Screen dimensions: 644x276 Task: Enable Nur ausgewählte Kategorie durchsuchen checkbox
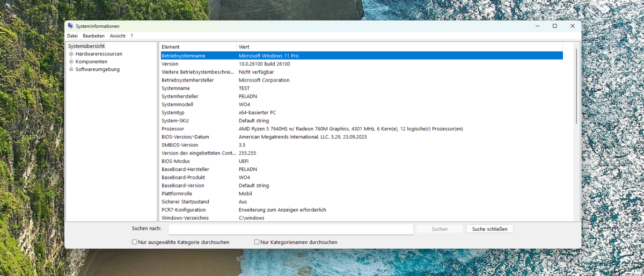(135, 242)
